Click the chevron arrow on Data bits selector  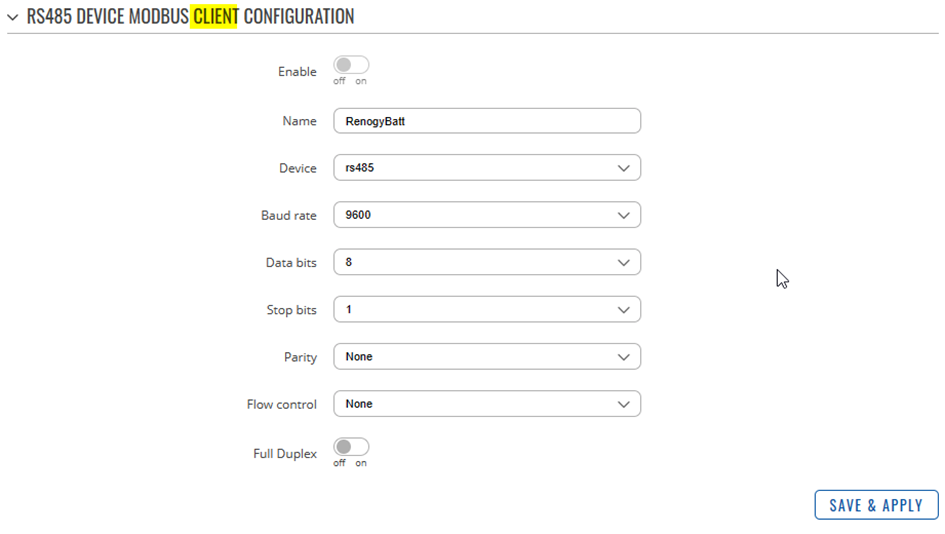(x=624, y=263)
